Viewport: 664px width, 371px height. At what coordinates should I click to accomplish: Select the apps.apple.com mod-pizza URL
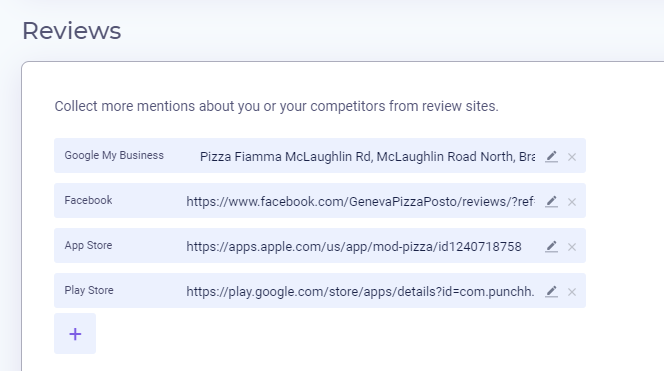point(354,246)
